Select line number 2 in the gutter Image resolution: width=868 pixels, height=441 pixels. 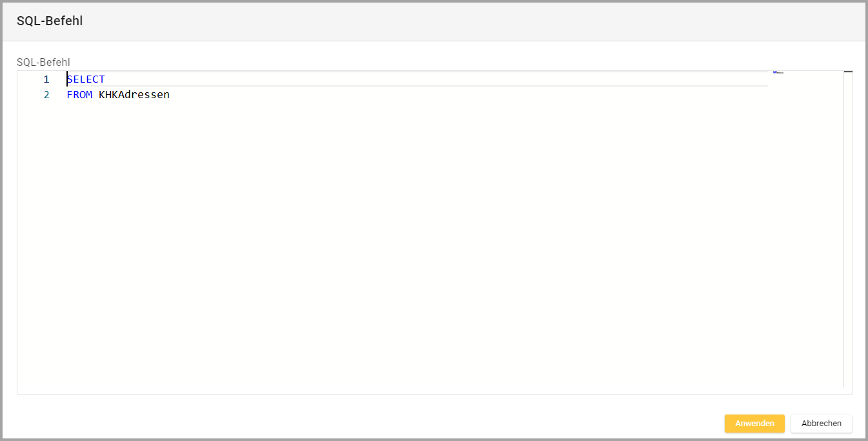point(46,95)
